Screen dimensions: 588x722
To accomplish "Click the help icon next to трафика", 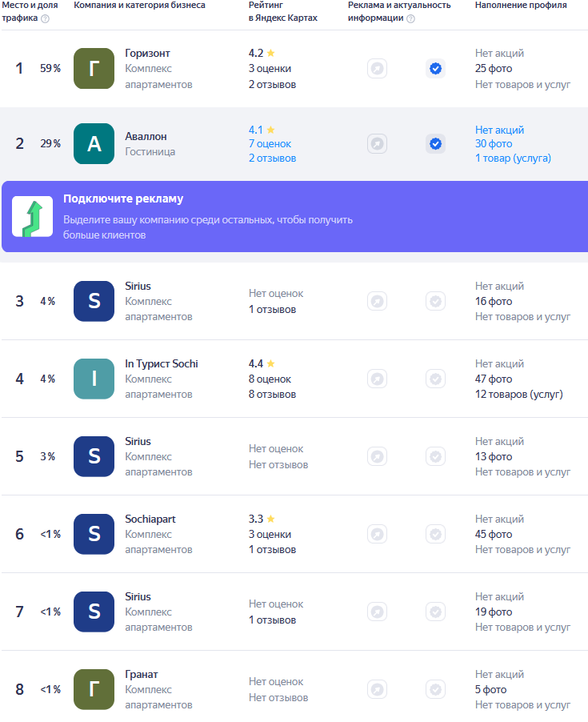I will (x=45, y=18).
